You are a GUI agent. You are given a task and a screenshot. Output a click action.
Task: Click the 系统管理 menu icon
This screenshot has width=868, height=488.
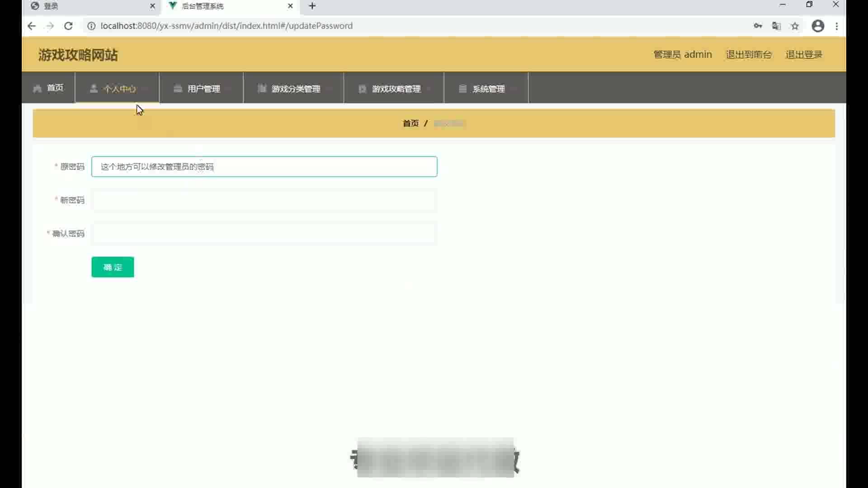[x=462, y=89]
